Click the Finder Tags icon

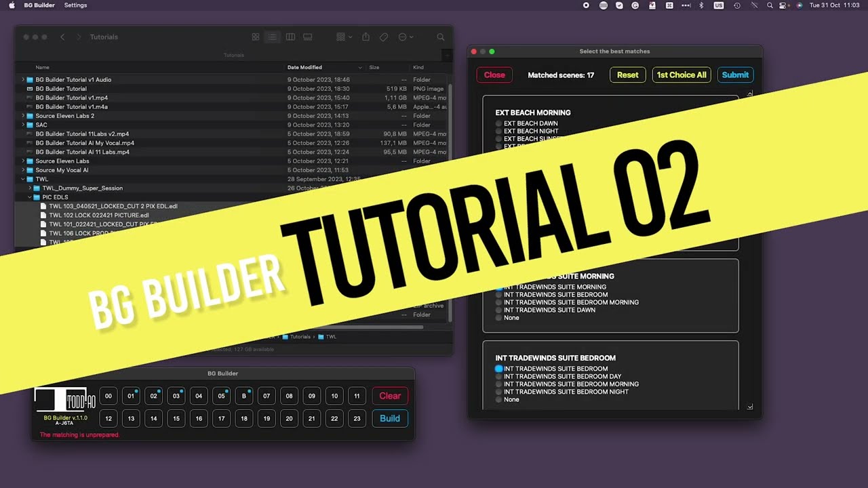pyautogui.click(x=384, y=37)
